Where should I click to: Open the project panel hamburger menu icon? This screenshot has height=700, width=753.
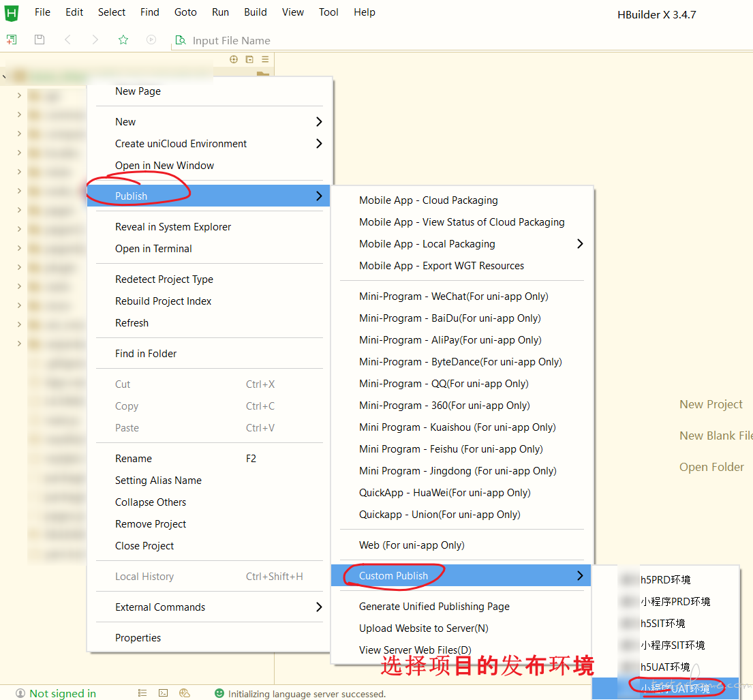click(x=265, y=59)
